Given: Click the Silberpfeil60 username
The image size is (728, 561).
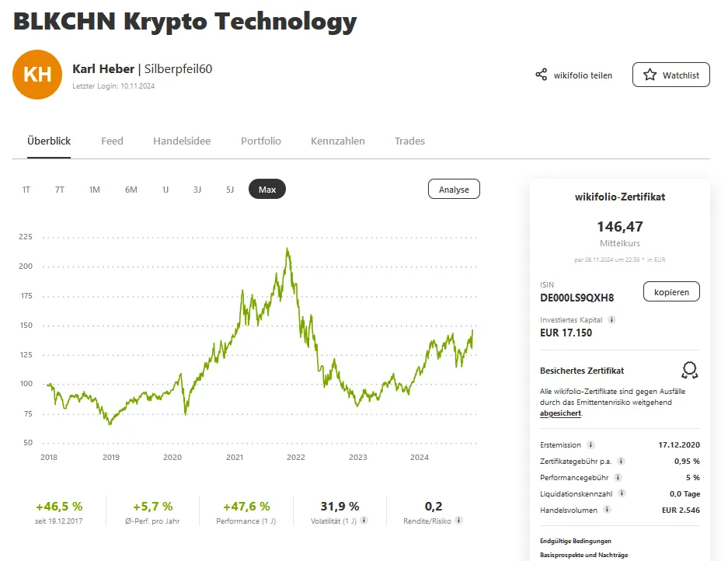Looking at the screenshot, I should click(178, 68).
